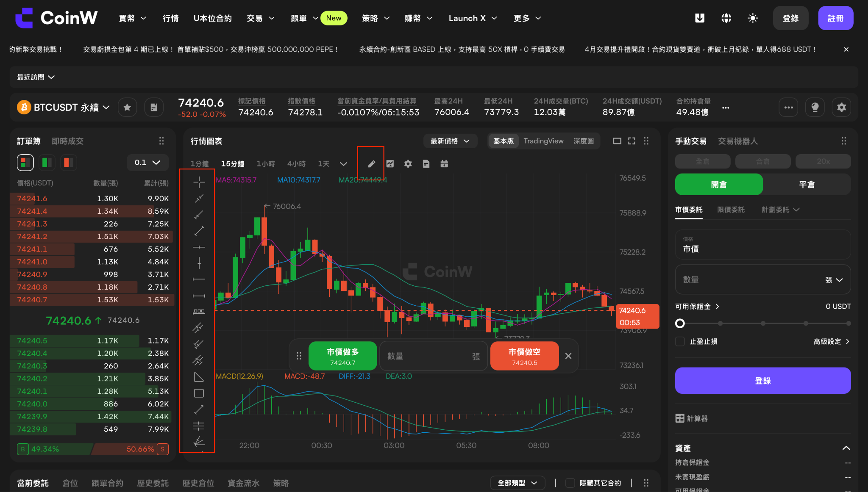Click the CoinW logo
The width and height of the screenshot is (868, 492).
pyautogui.click(x=56, y=18)
